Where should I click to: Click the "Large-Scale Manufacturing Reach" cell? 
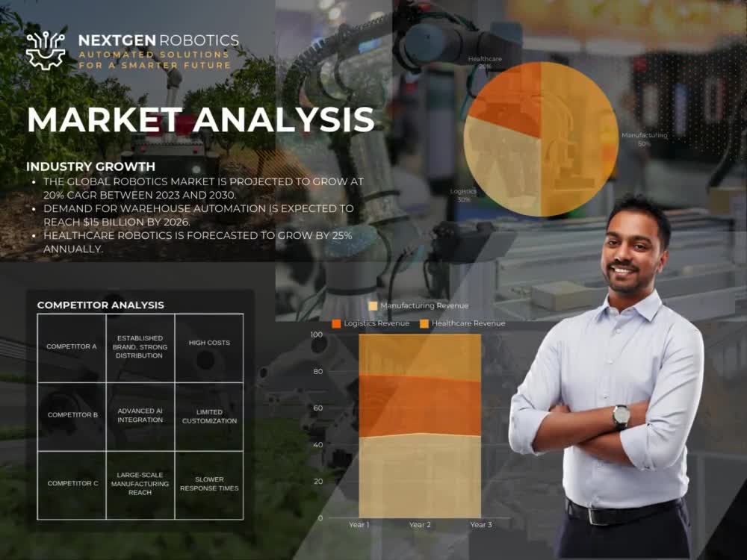140,484
